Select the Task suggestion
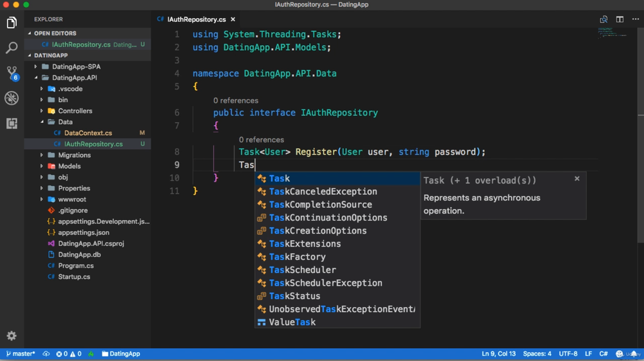This screenshot has height=361, width=644. pyautogui.click(x=337, y=178)
